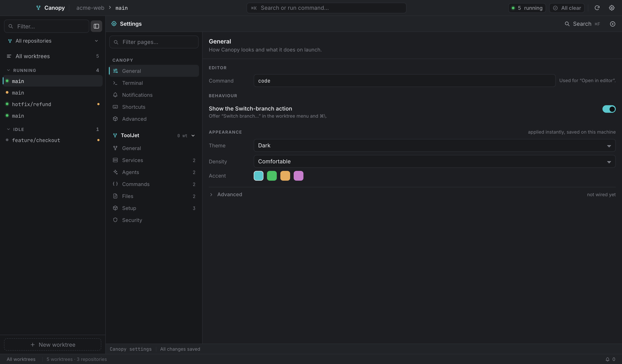This screenshot has width=622, height=364.
Task: Click the Setup box icon
Action: click(115, 208)
